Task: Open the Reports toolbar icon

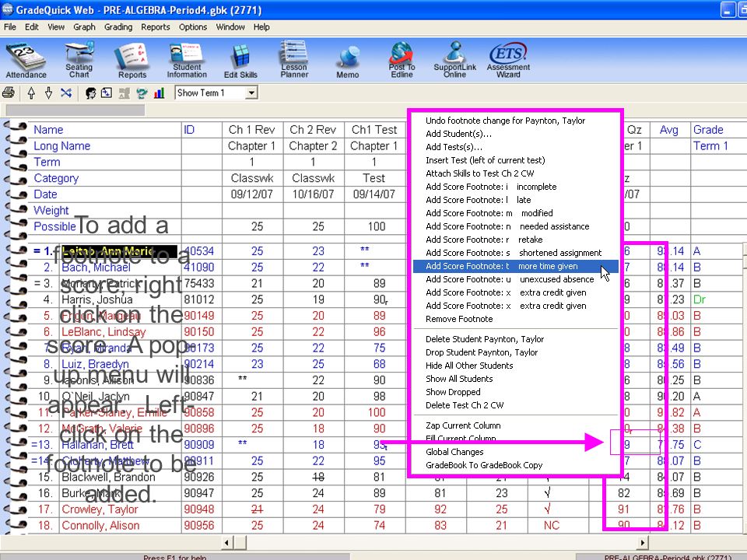Action: (132, 61)
